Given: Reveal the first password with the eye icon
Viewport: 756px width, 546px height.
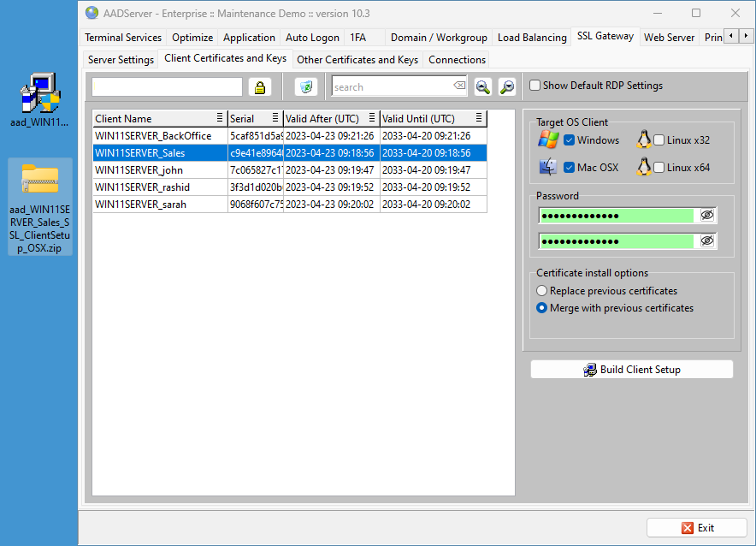Looking at the screenshot, I should 706,216.
